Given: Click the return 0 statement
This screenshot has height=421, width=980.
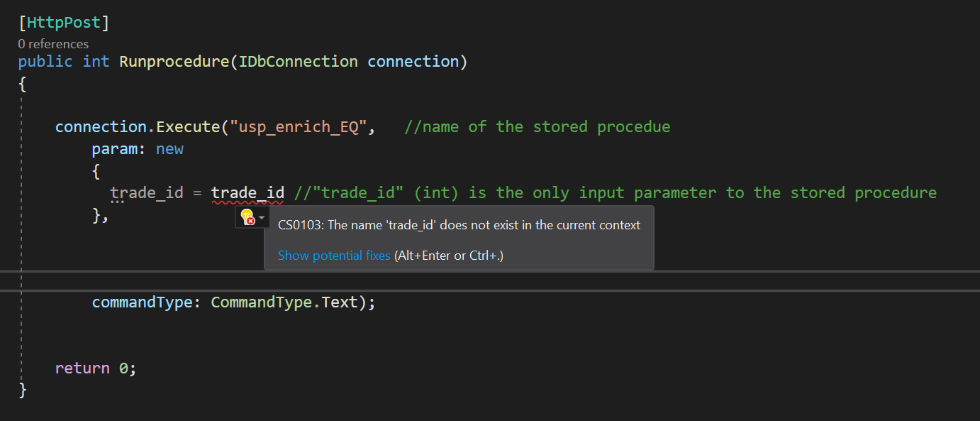Looking at the screenshot, I should click(94, 368).
